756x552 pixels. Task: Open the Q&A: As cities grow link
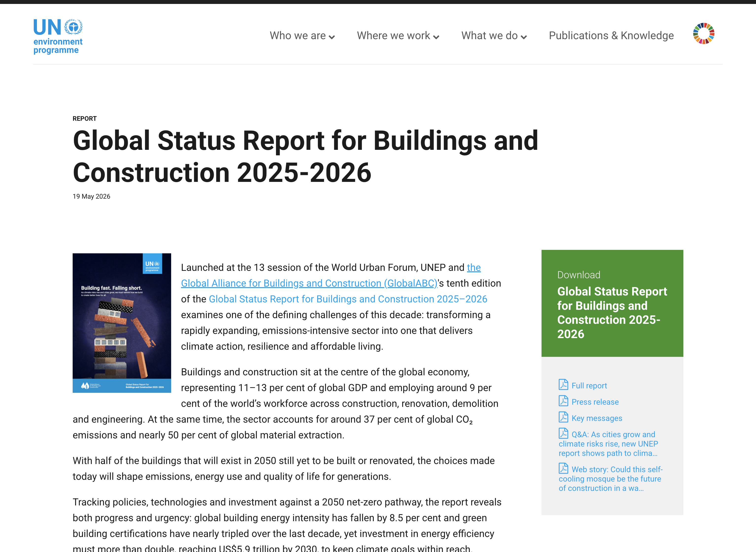click(608, 444)
